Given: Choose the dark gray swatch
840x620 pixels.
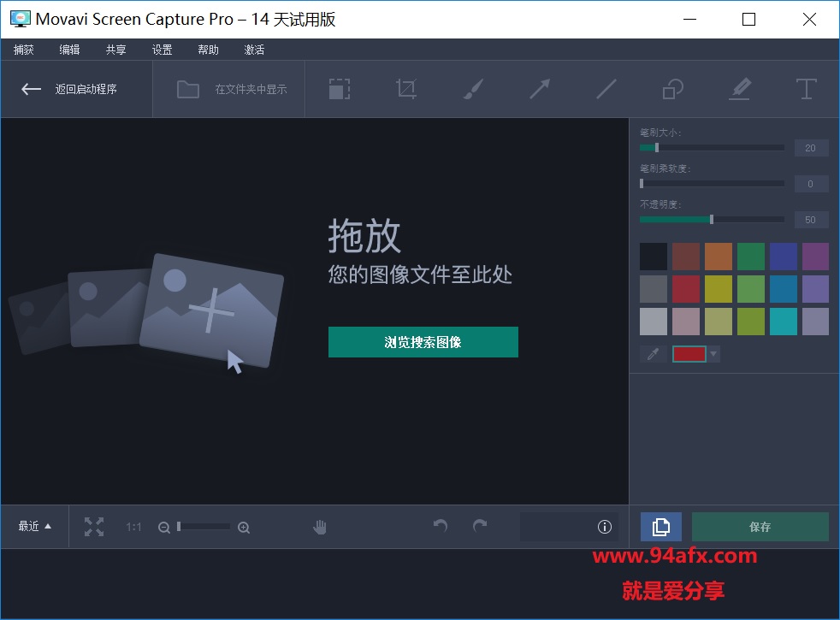Looking at the screenshot, I should click(x=654, y=289).
